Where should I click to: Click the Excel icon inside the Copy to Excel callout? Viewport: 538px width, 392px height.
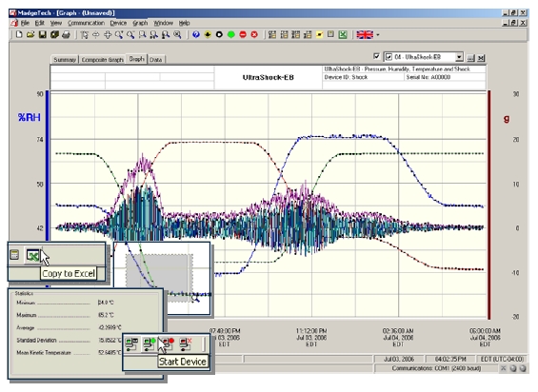pyautogui.click(x=33, y=256)
